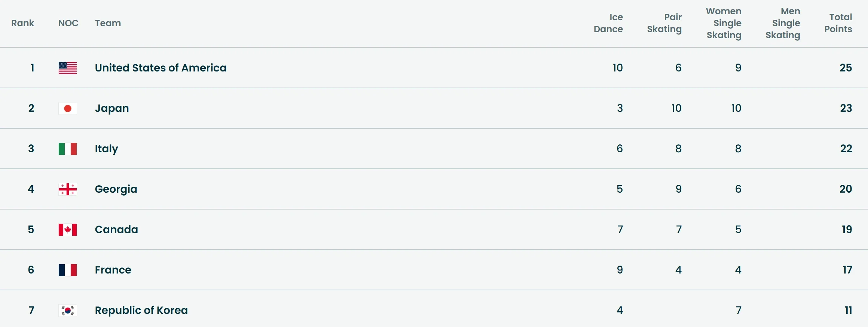Click the Canada flag icon

tap(68, 229)
